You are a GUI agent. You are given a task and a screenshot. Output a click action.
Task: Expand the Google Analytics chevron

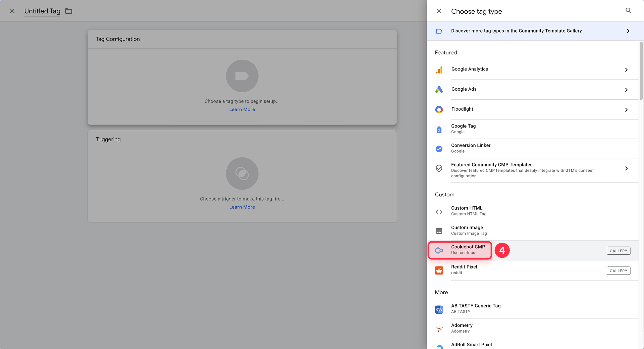(626, 70)
